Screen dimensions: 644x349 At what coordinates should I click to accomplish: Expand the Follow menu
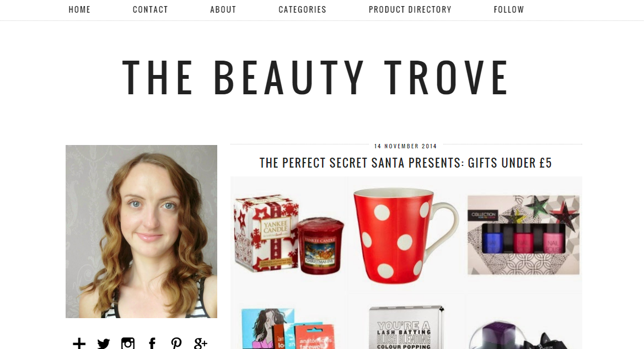tap(509, 9)
